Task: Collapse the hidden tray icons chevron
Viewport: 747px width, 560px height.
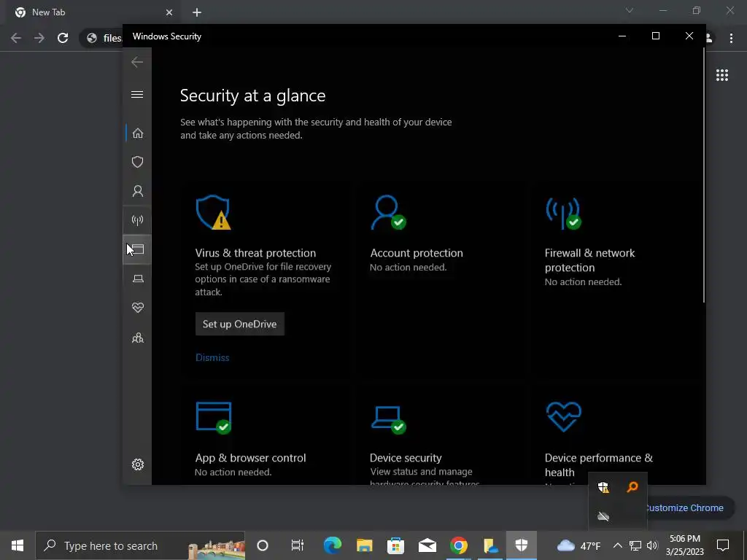Action: click(617, 545)
